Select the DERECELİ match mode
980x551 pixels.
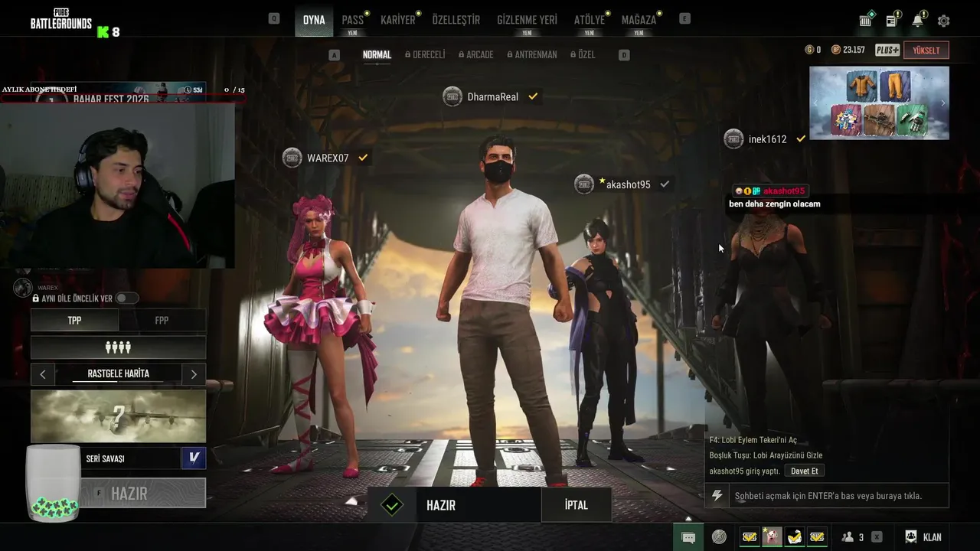(x=425, y=54)
